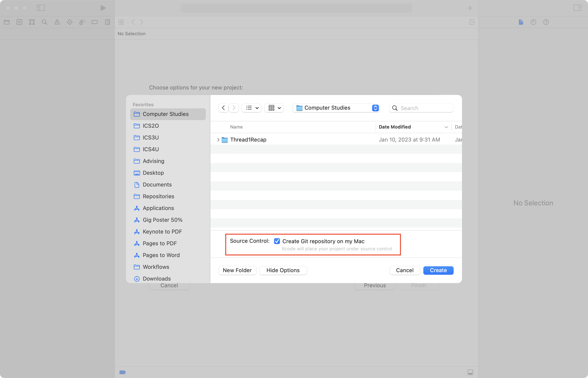Click in the Search field

point(425,108)
